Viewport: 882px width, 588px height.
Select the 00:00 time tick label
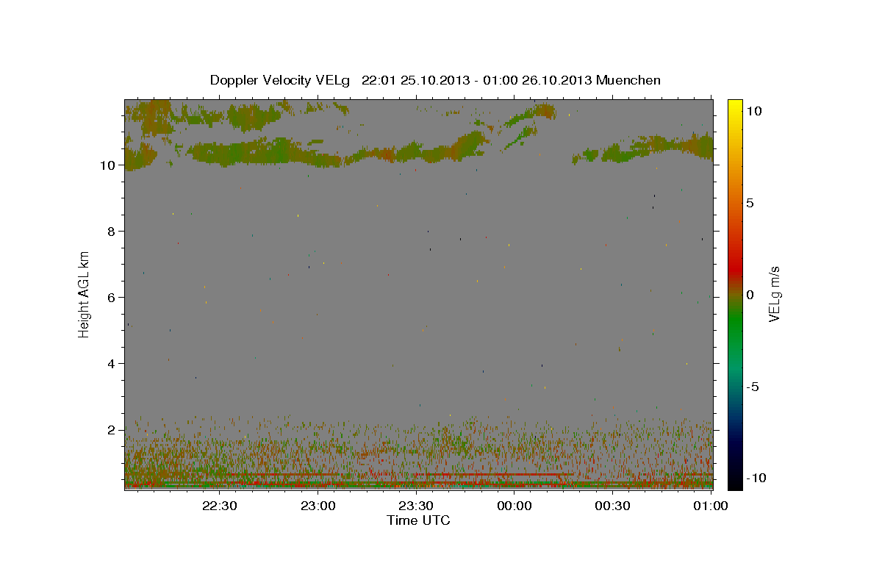[514, 506]
